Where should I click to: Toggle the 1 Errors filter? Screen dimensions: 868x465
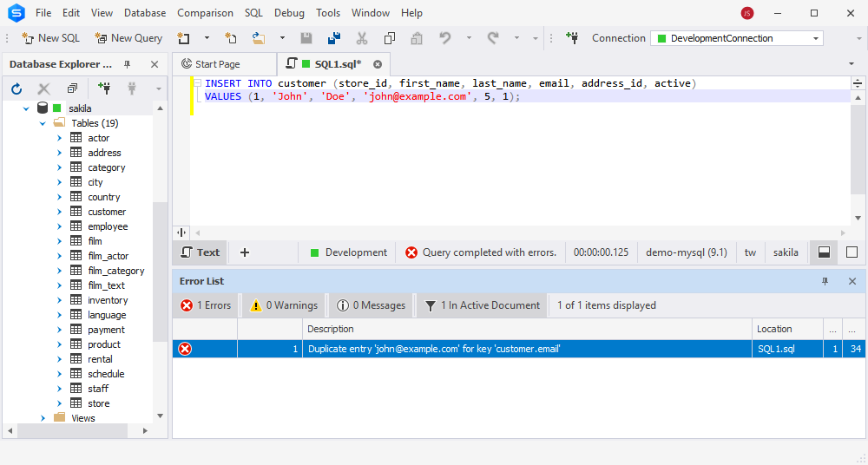point(206,305)
